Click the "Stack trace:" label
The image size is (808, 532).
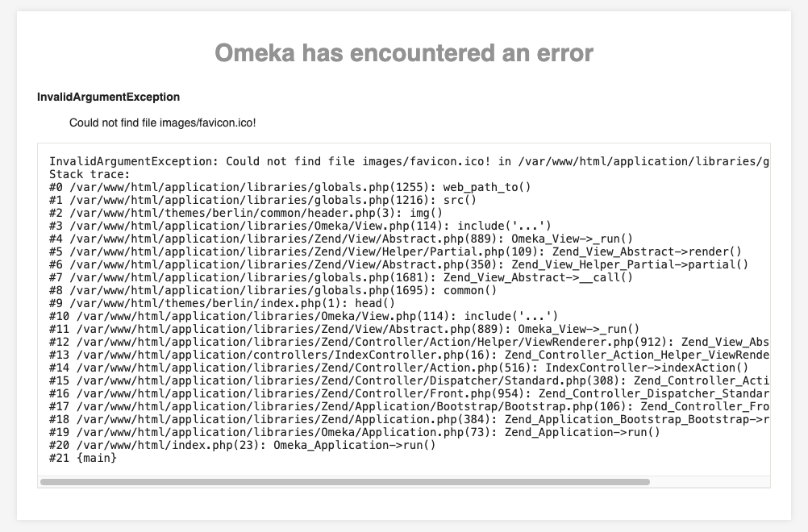click(90, 174)
